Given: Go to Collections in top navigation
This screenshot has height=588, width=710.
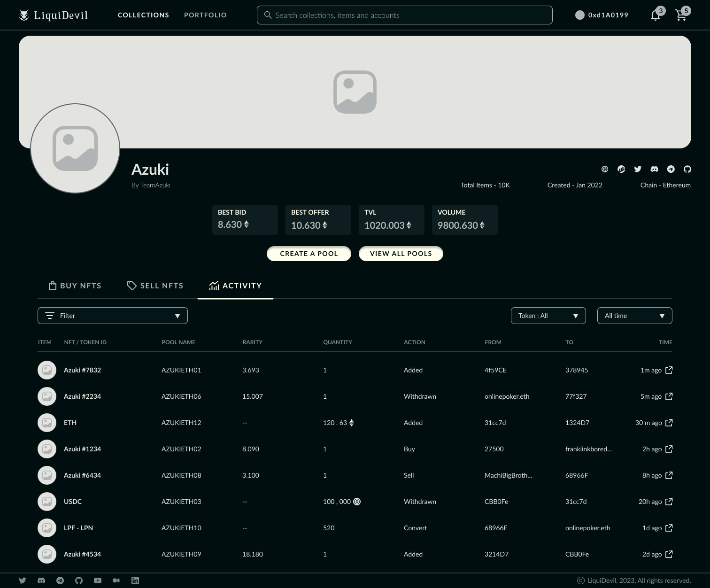Looking at the screenshot, I should pos(143,15).
